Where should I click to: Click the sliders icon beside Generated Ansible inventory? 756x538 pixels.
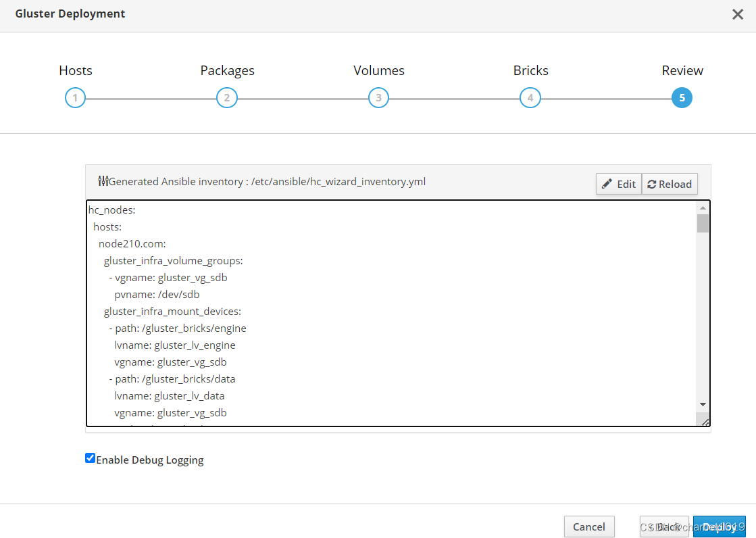click(x=103, y=181)
